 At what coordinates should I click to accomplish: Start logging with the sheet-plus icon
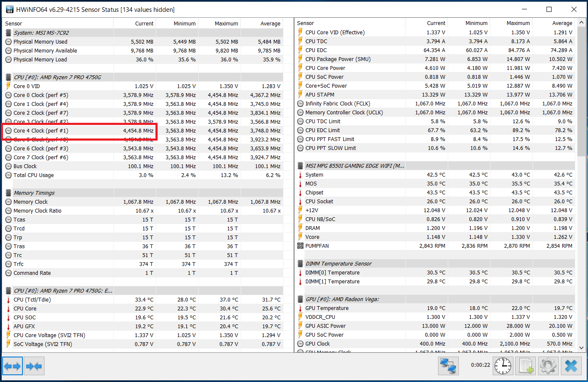(x=526, y=365)
